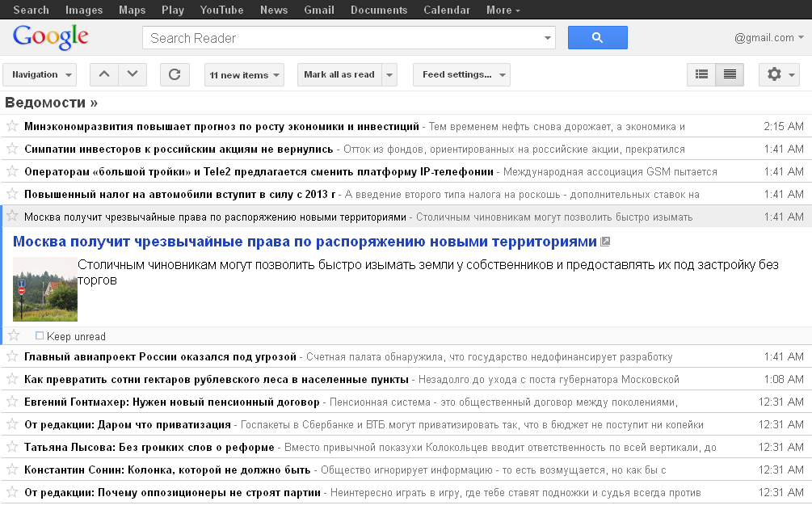Star the Операторам «большой тройки» article
The height and width of the screenshot is (518, 812).
pyautogui.click(x=12, y=171)
